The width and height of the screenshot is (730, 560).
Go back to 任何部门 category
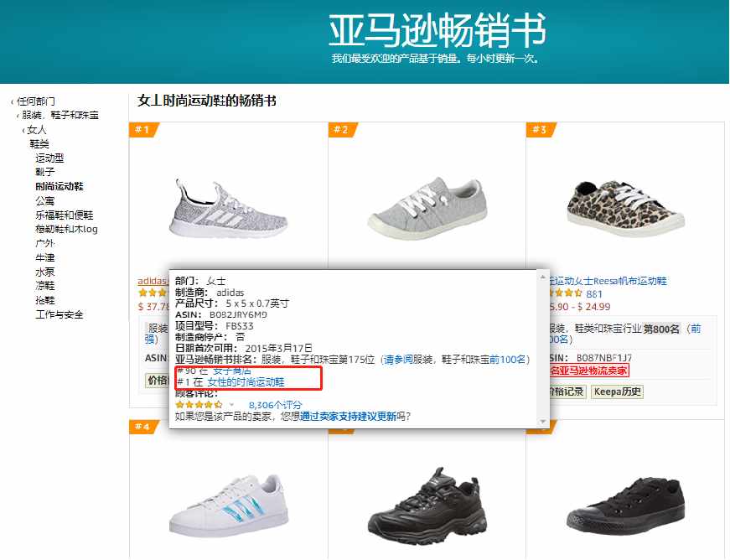(x=35, y=101)
